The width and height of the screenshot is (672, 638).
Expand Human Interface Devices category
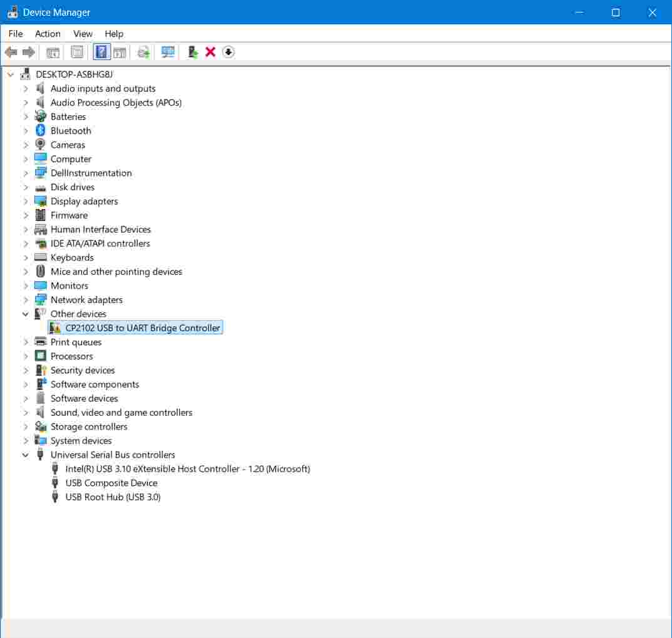pos(25,229)
